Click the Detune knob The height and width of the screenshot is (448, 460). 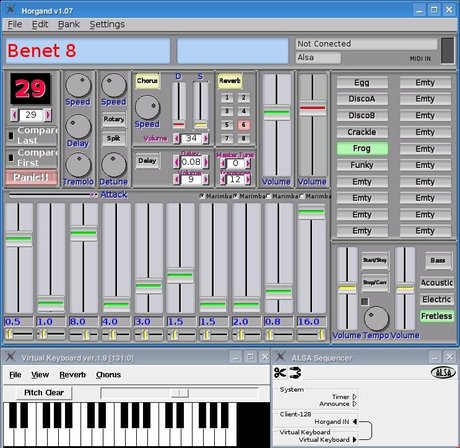coord(114,165)
